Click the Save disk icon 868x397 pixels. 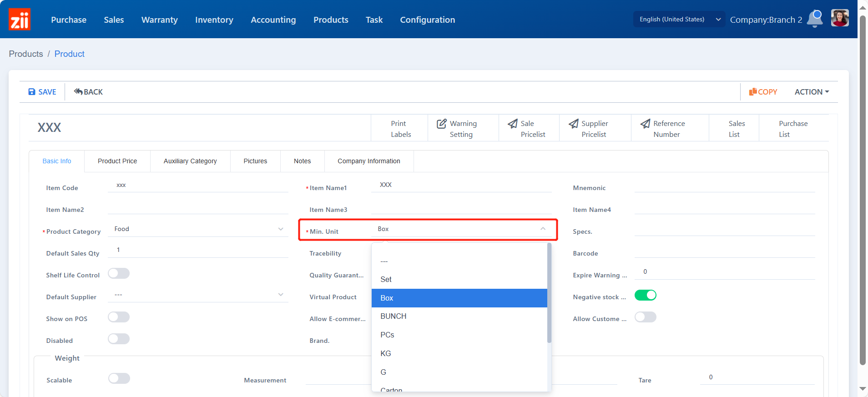point(32,92)
